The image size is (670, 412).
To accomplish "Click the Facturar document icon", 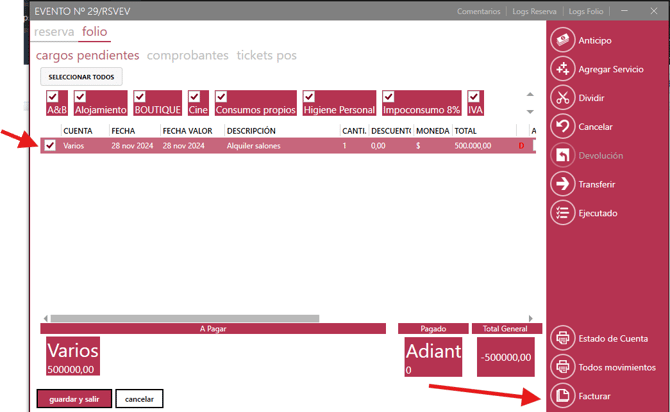I will 562,396.
